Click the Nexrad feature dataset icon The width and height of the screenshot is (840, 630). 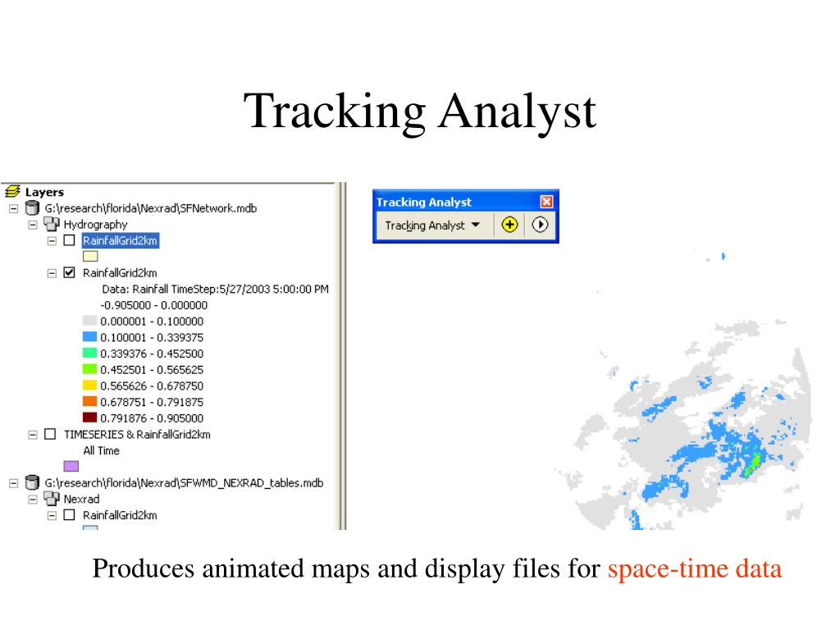pos(52,499)
